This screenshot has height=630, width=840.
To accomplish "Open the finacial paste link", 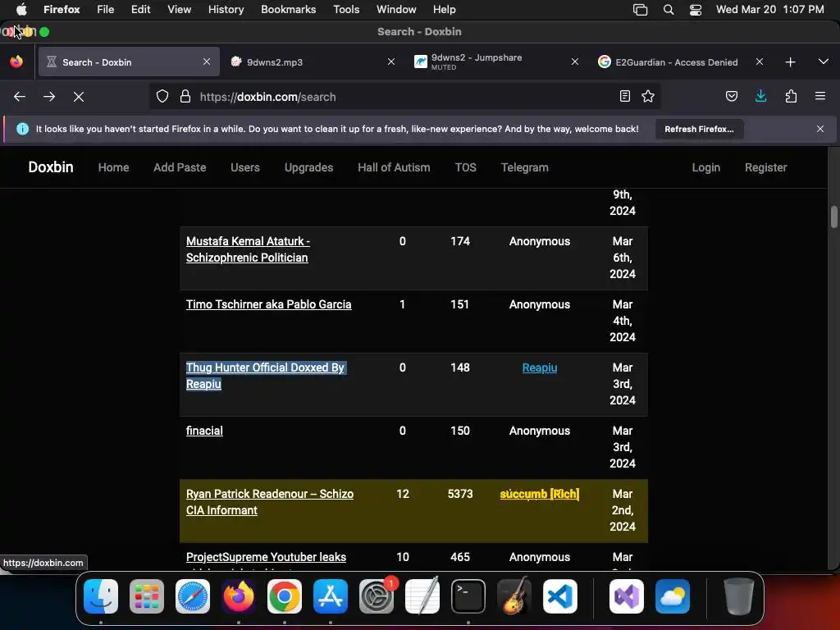I will click(x=204, y=431).
